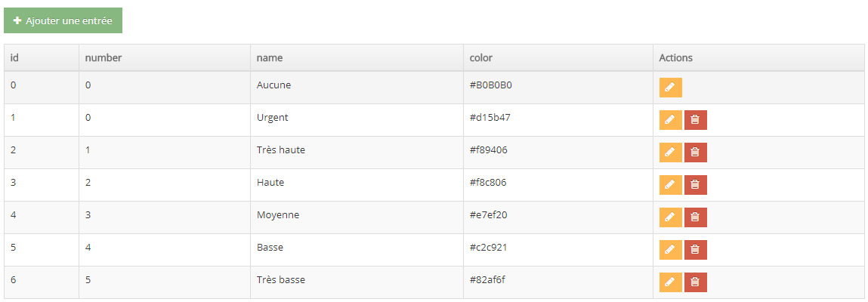Select the color column header
868x302 pixels.
pos(558,57)
